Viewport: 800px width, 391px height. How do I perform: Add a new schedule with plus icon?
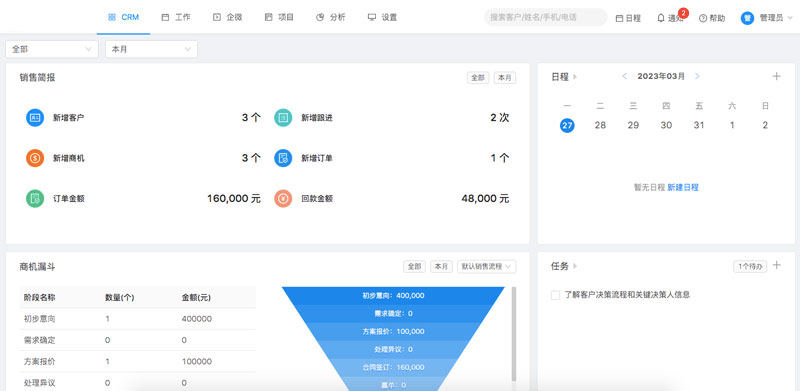[777, 76]
